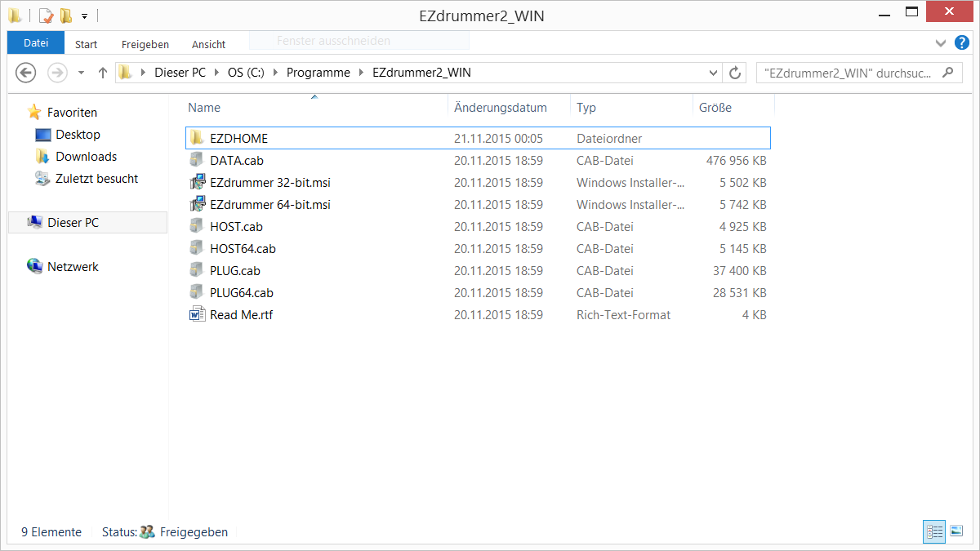This screenshot has width=980, height=551.
Task: Click the EZDHOME folder icon
Action: click(197, 139)
